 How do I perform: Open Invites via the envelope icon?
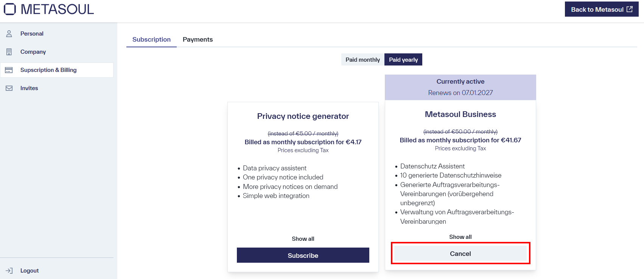pyautogui.click(x=8, y=88)
